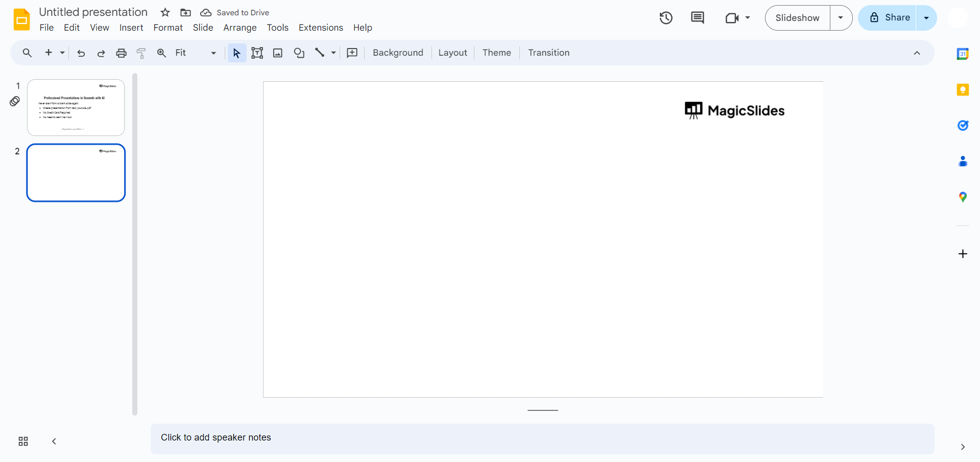Change slide Background
Screen dimensions: 980x462
click(x=398, y=53)
